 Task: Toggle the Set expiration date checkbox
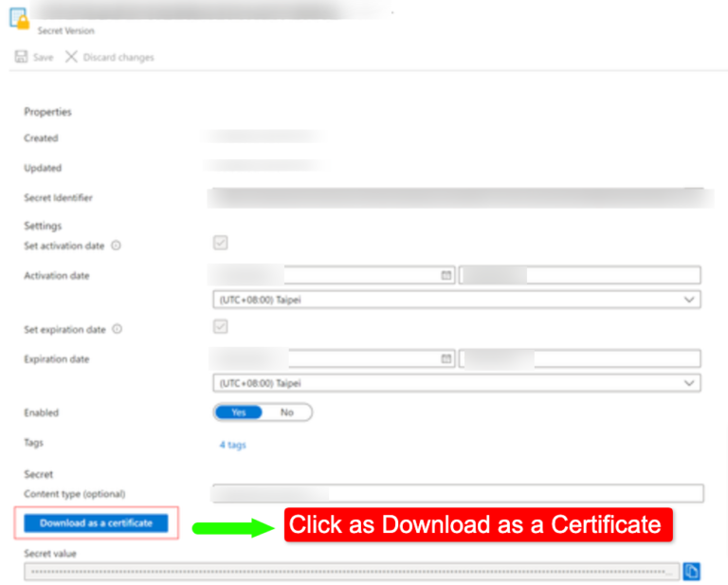221,326
